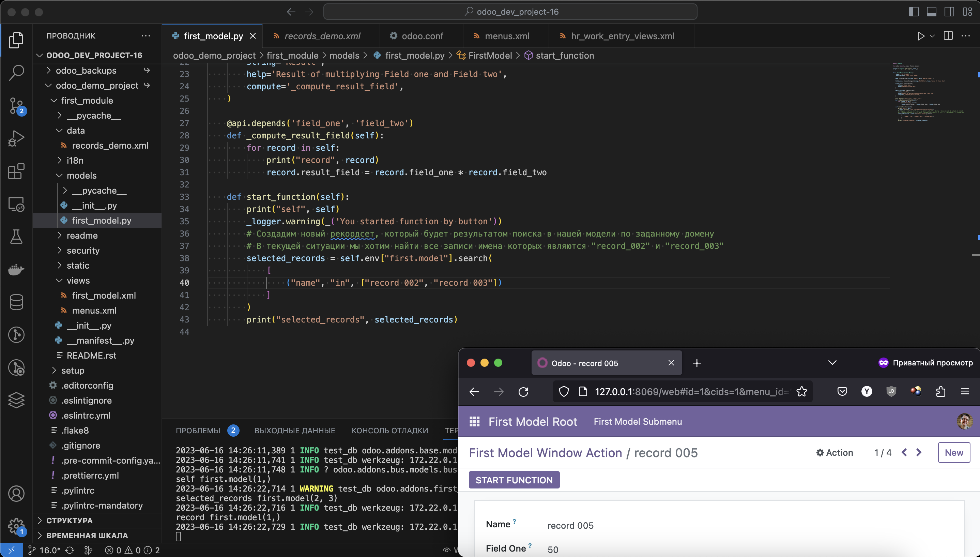Screen dimensions: 980x557
Task: Open __manifest__.py in file tree
Action: [100, 341]
